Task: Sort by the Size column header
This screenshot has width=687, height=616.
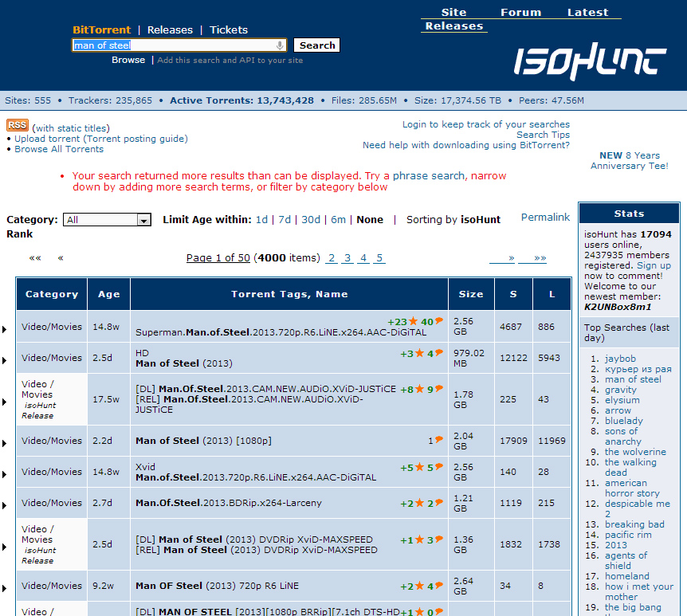Action: pos(470,294)
